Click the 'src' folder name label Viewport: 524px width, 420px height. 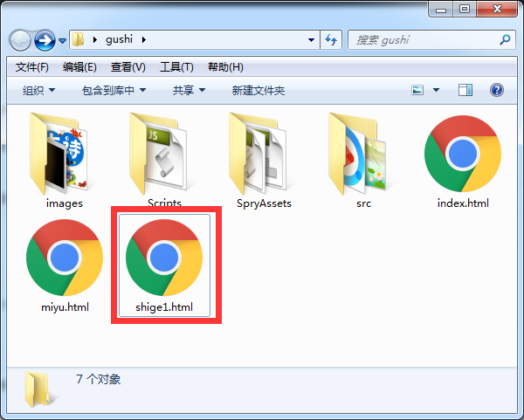point(363,203)
